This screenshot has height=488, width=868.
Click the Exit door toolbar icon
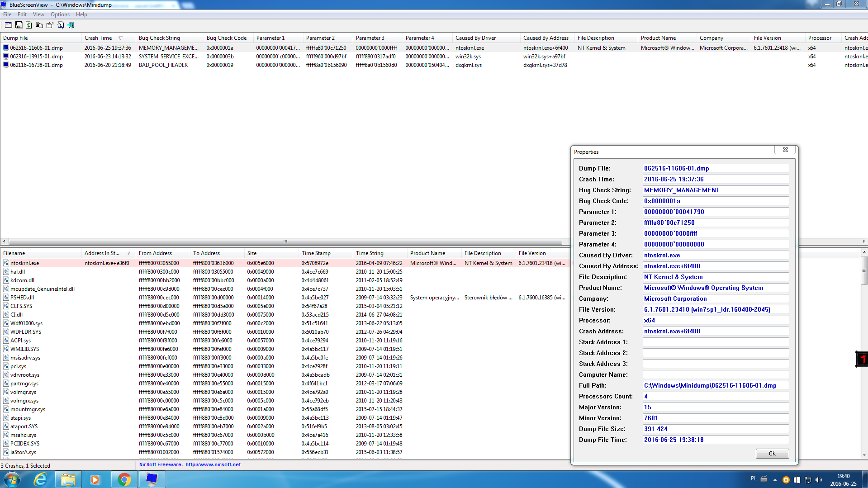click(x=71, y=25)
